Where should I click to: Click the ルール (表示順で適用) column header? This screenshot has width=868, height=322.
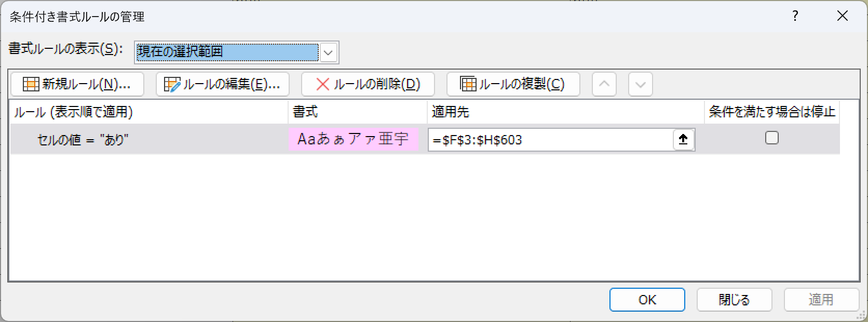pyautogui.click(x=149, y=112)
